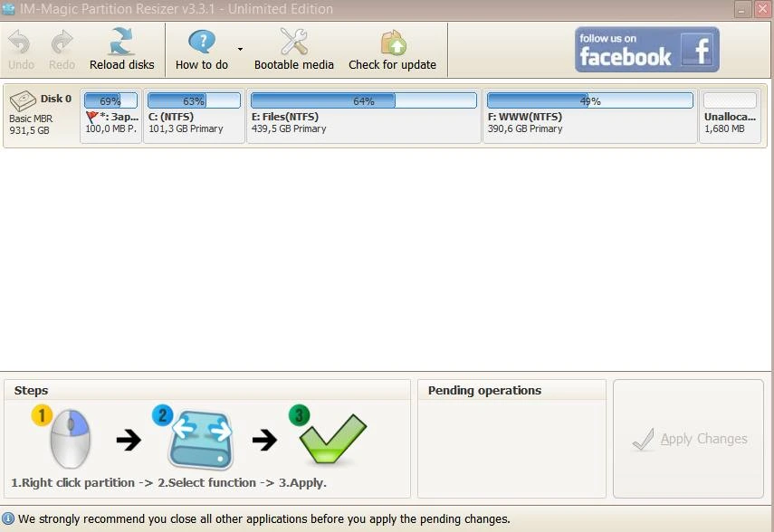The image size is (774, 532).
Task: Reload disks using the refresh icon
Action: (121, 41)
